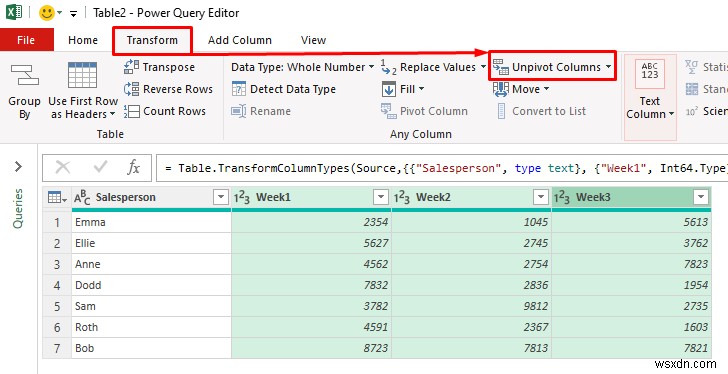Click the Excel logo in title bar
This screenshot has height=374, width=728.
tap(14, 12)
